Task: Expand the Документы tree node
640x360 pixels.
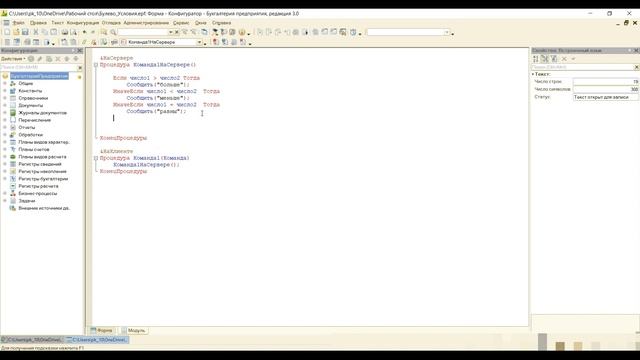Action: click(5, 105)
